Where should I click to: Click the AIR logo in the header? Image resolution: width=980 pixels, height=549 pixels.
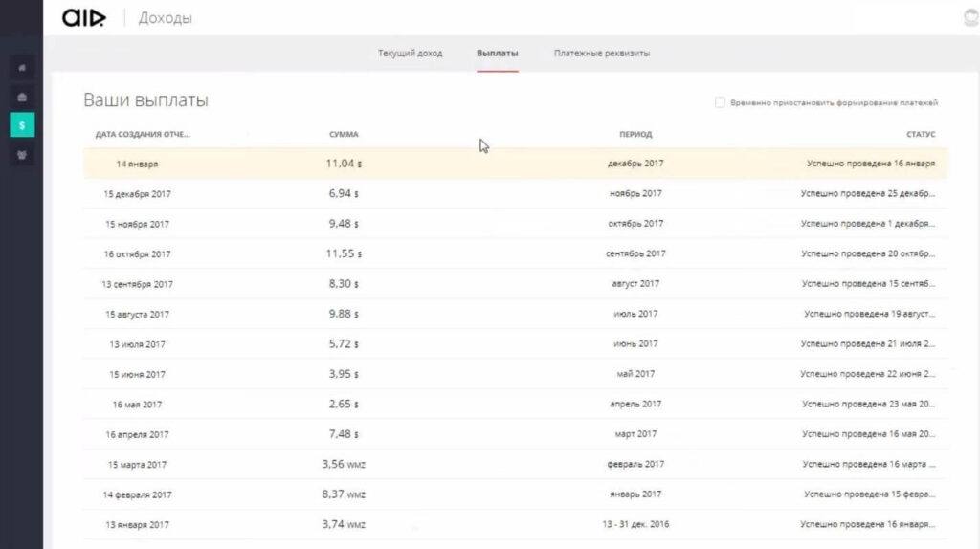coord(84,18)
